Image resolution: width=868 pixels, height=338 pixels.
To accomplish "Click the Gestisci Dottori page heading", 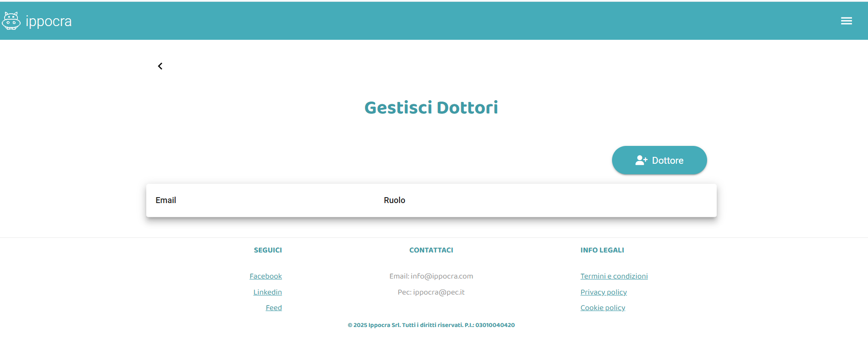I will pos(431,108).
